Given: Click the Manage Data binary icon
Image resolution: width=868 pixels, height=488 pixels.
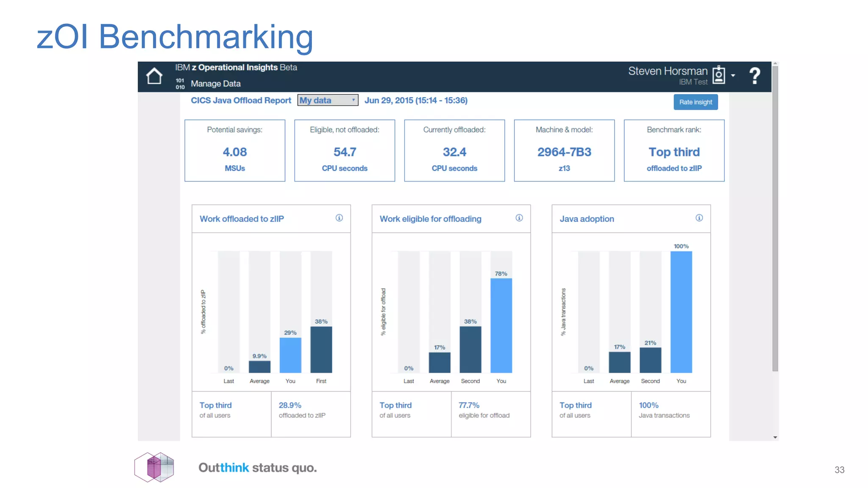Looking at the screenshot, I should point(180,83).
